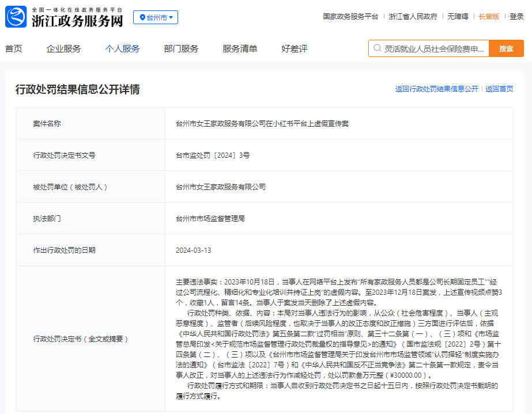Open 部门服务 navigation item

pos(181,48)
